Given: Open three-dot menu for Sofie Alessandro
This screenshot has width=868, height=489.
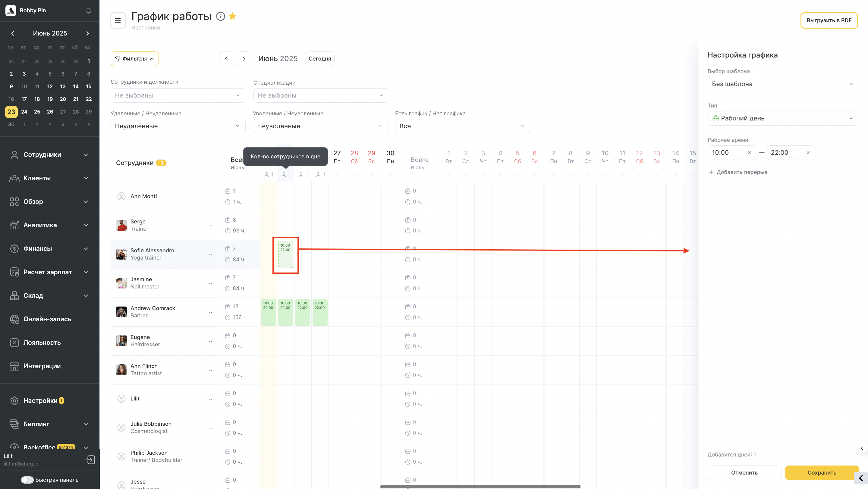Looking at the screenshot, I should 209,254.
